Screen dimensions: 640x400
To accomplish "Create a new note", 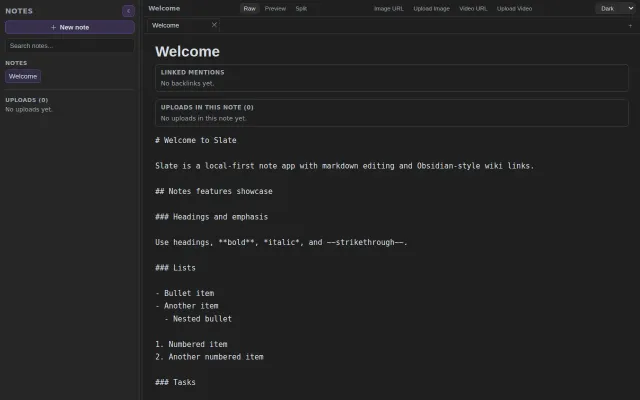I will 70,27.
